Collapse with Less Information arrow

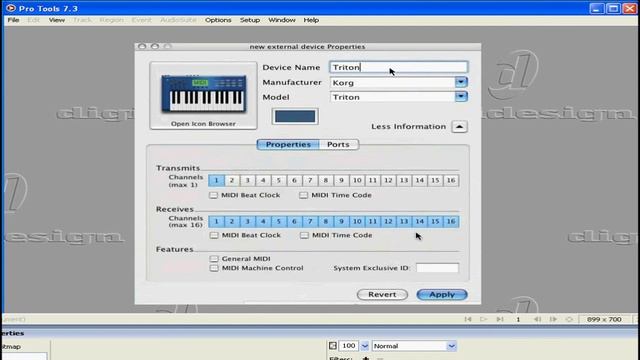pos(459,127)
